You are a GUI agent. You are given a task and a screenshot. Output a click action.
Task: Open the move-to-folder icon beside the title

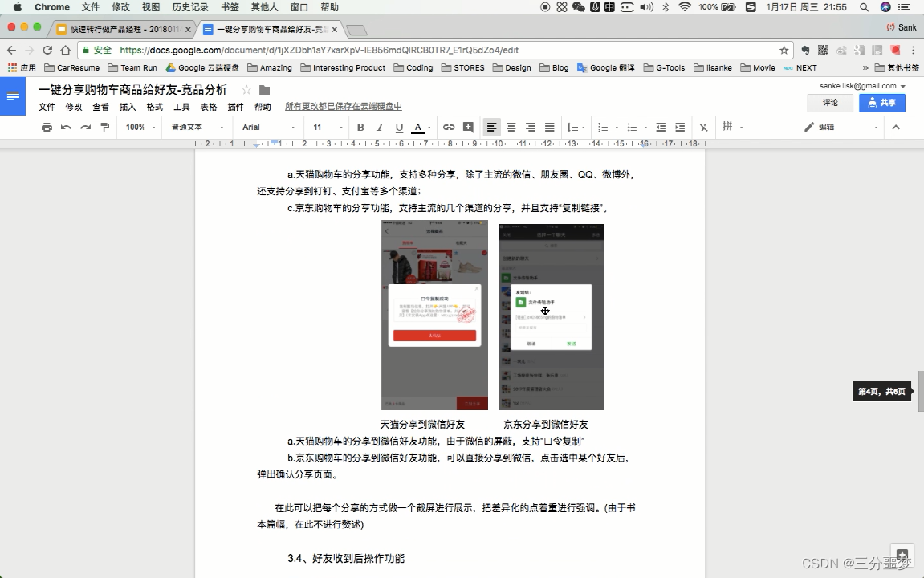(x=265, y=90)
